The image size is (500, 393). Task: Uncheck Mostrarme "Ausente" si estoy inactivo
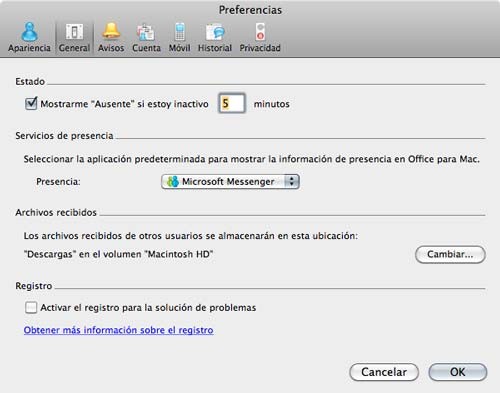click(x=31, y=103)
